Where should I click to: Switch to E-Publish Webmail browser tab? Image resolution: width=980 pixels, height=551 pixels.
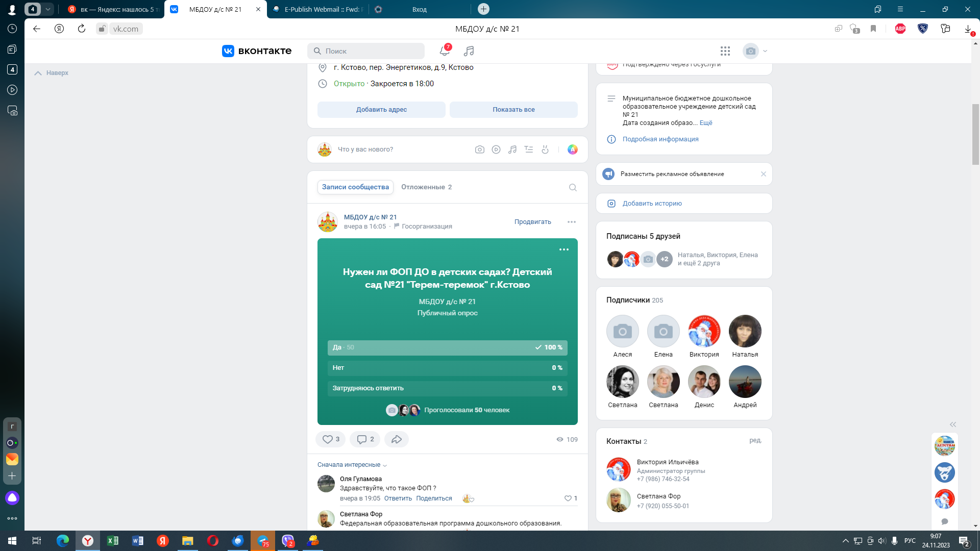point(317,9)
